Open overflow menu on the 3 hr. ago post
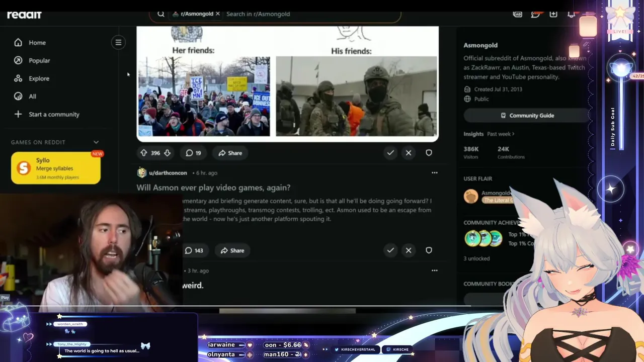This screenshot has width=644, height=362. coord(434,270)
